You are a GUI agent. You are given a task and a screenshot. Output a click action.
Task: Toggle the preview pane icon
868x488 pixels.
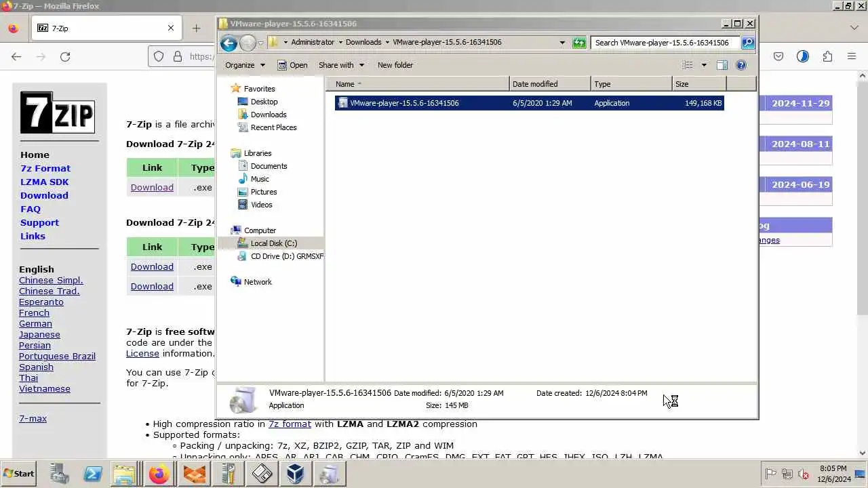(x=722, y=65)
